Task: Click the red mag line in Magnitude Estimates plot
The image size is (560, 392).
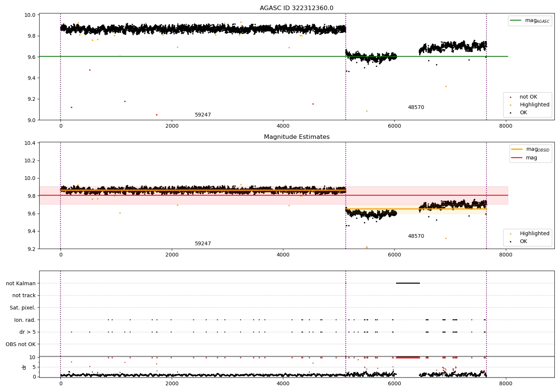Action: pyautogui.click(x=274, y=195)
